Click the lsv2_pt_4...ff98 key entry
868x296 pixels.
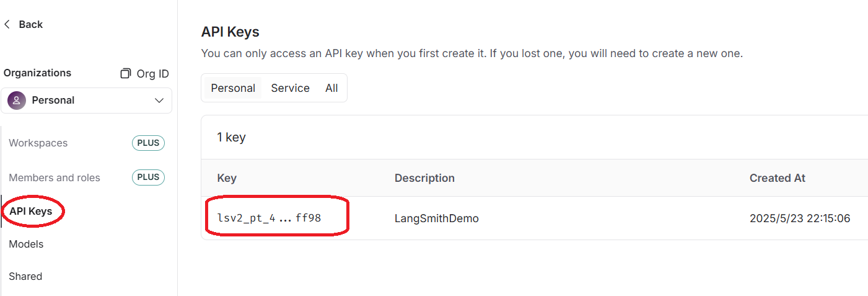(269, 218)
